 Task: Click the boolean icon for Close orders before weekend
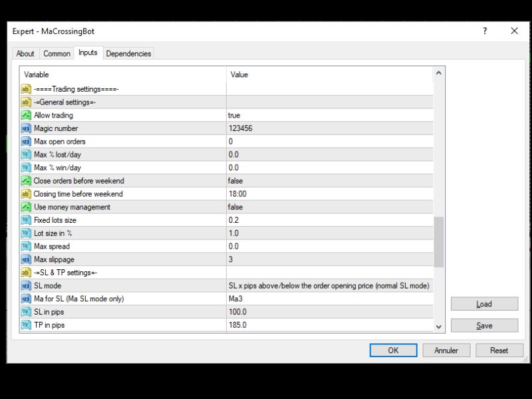[26, 181]
